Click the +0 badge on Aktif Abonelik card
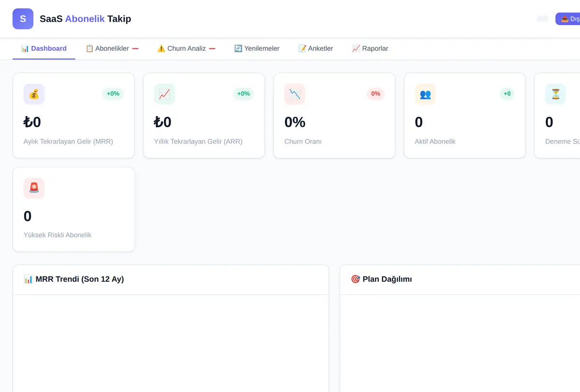The height and width of the screenshot is (392, 580). click(x=507, y=94)
